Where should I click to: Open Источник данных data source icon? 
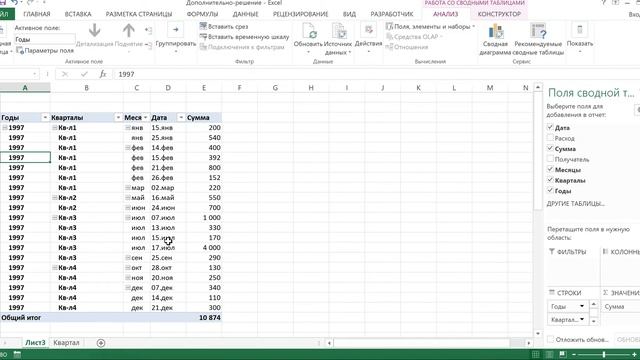pos(338,31)
